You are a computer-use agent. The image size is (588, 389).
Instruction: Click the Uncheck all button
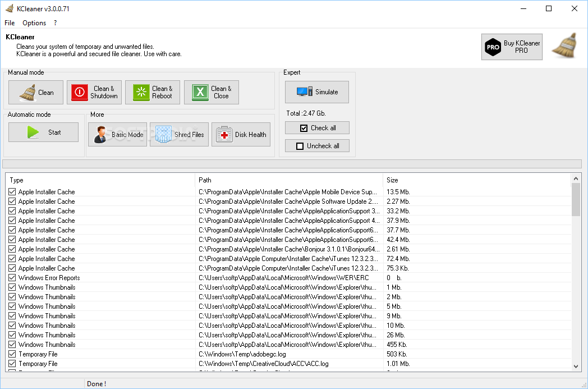tap(317, 146)
